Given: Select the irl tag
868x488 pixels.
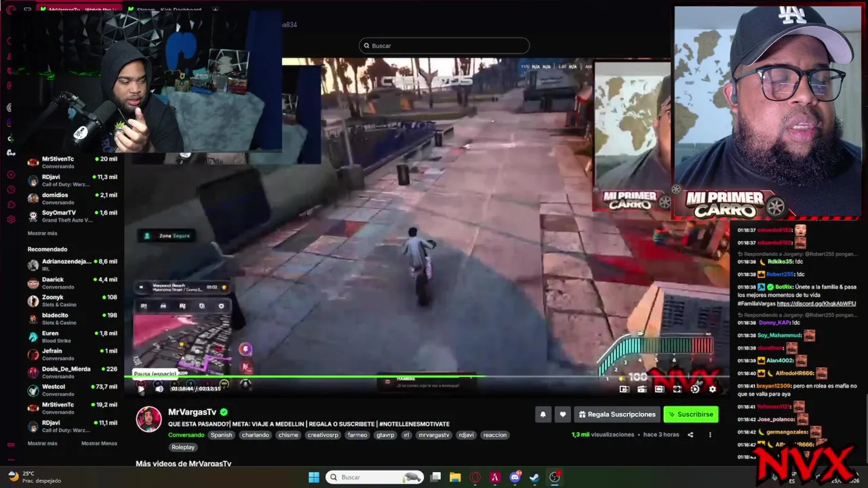Looking at the screenshot, I should pos(406,435).
